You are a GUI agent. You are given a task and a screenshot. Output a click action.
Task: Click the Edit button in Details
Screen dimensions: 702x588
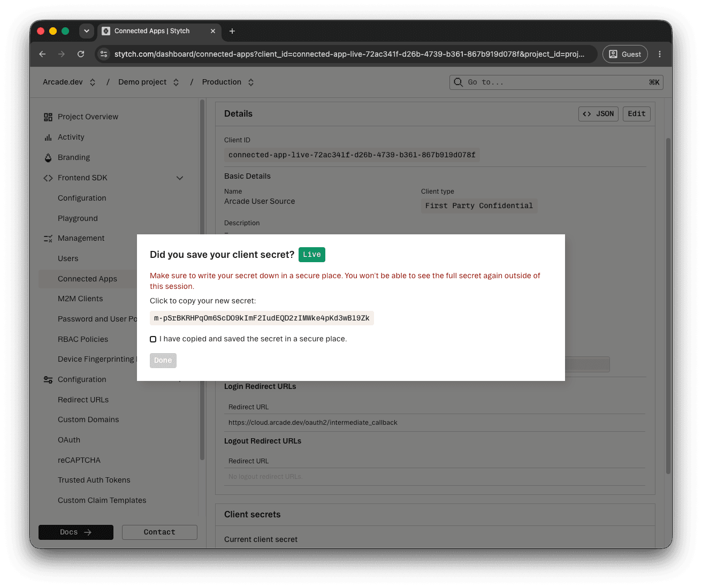tap(637, 114)
